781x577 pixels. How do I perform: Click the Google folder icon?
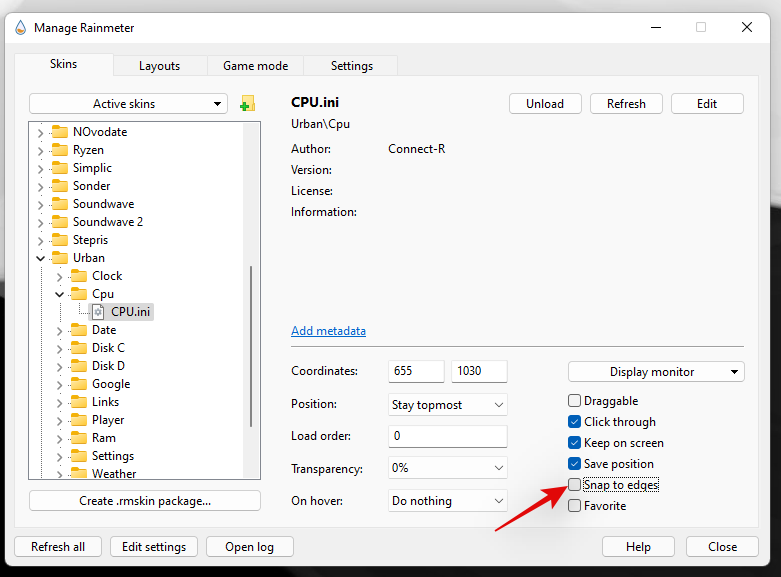pos(79,384)
